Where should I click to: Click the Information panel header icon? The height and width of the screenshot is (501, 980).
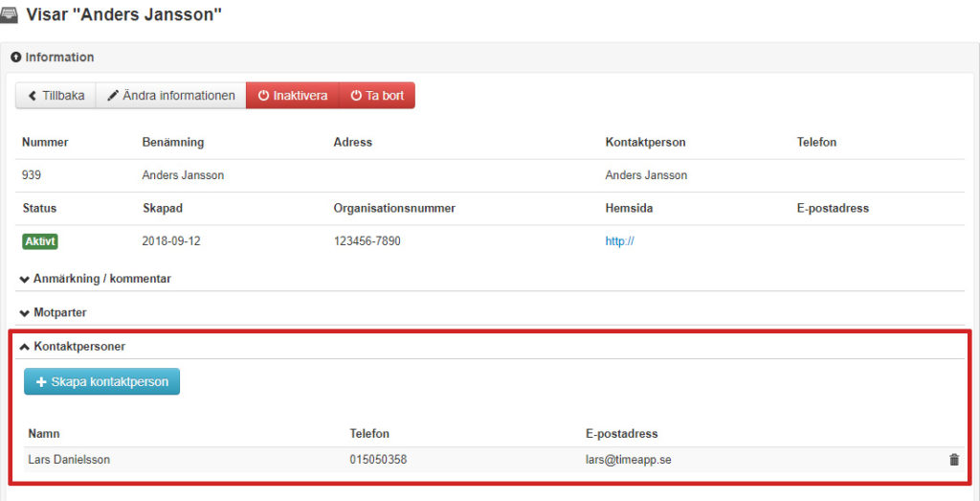pyautogui.click(x=16, y=57)
